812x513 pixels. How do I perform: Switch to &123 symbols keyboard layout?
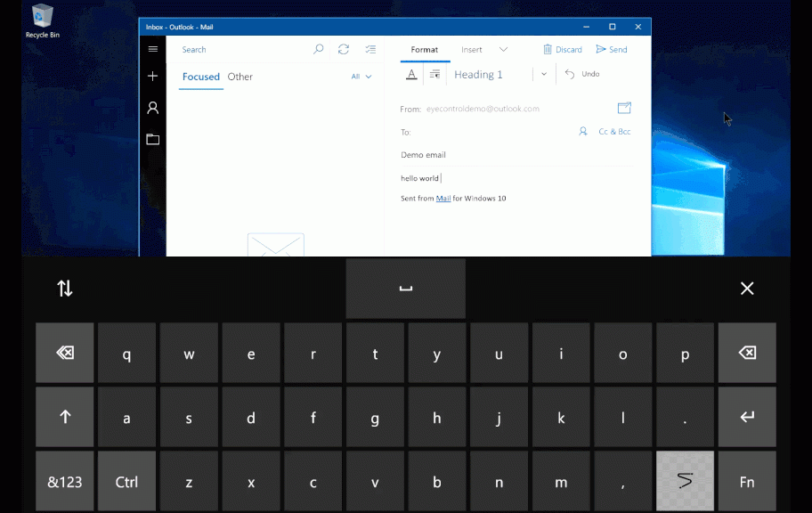click(x=65, y=481)
